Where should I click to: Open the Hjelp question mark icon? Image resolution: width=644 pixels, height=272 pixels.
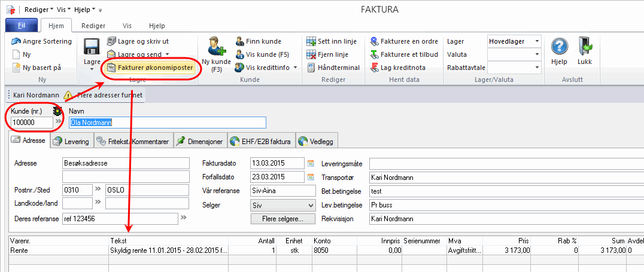click(x=559, y=48)
